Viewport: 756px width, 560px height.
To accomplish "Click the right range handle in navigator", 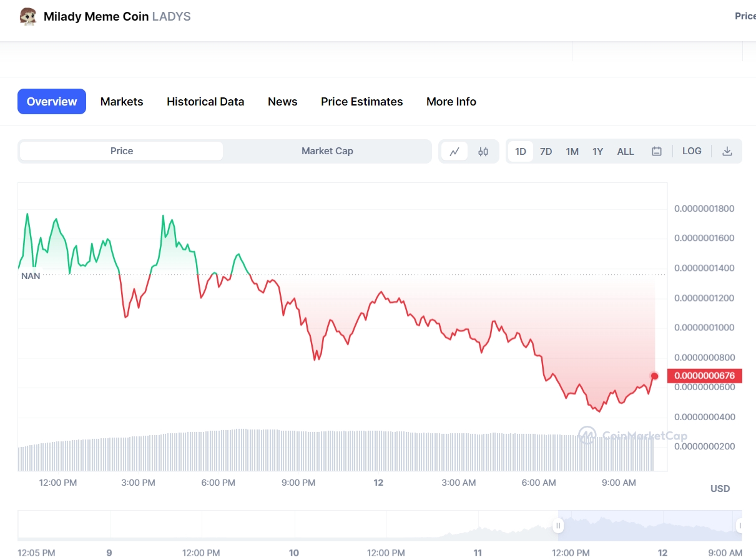I will [740, 526].
